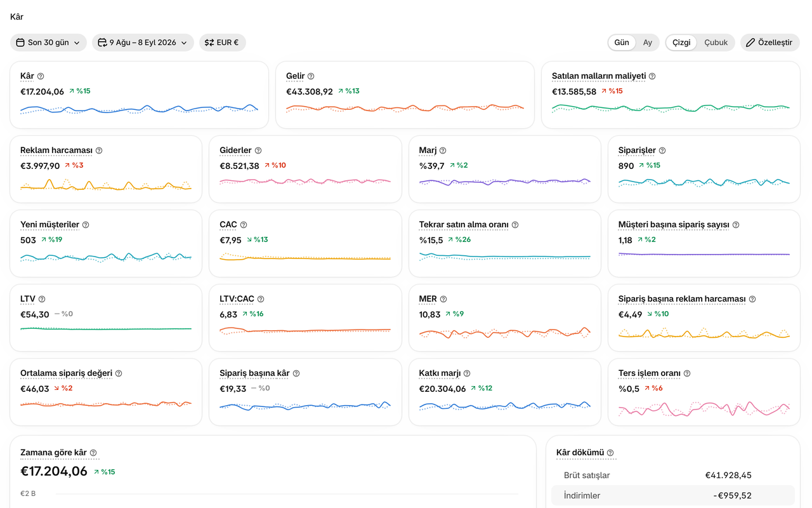
Task: Click the info icon beside Gelir
Action: click(x=311, y=76)
